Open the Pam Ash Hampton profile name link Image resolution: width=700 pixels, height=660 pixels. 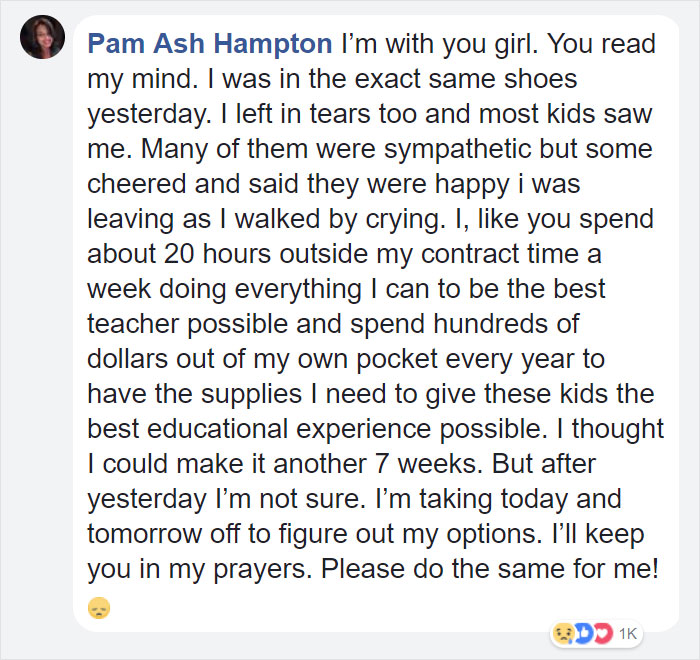pos(210,44)
